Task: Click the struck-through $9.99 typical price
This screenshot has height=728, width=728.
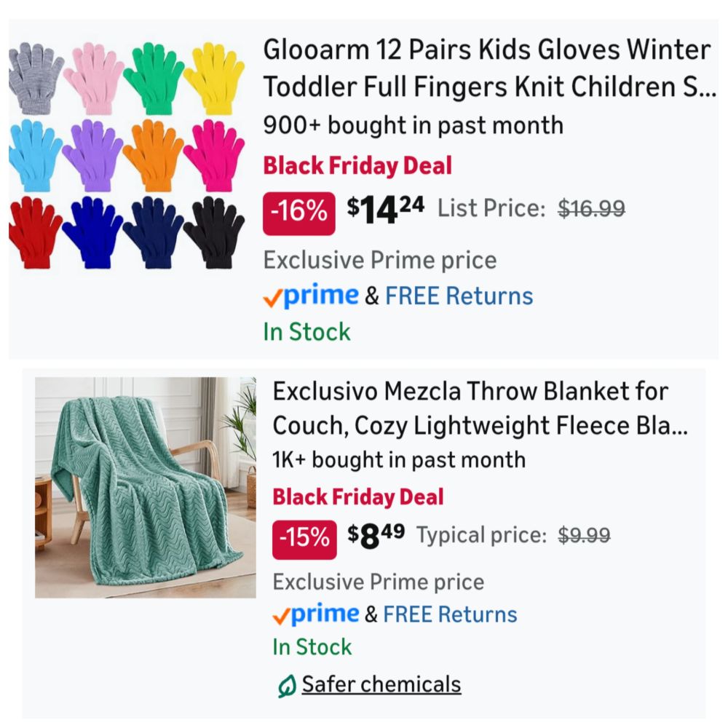Action: click(584, 535)
